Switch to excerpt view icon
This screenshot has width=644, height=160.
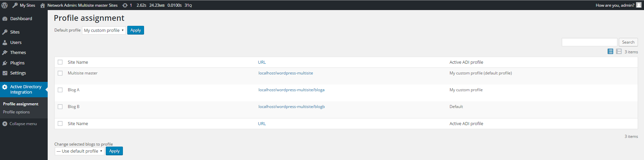pyautogui.click(x=619, y=51)
